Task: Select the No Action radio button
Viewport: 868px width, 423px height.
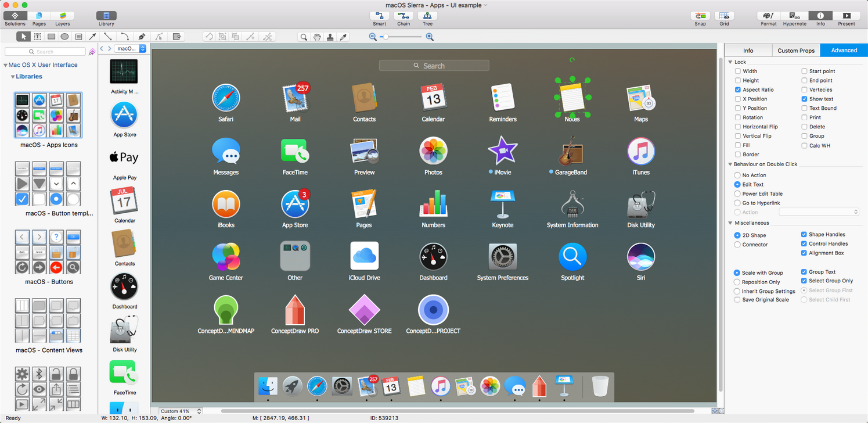Action: (x=737, y=175)
